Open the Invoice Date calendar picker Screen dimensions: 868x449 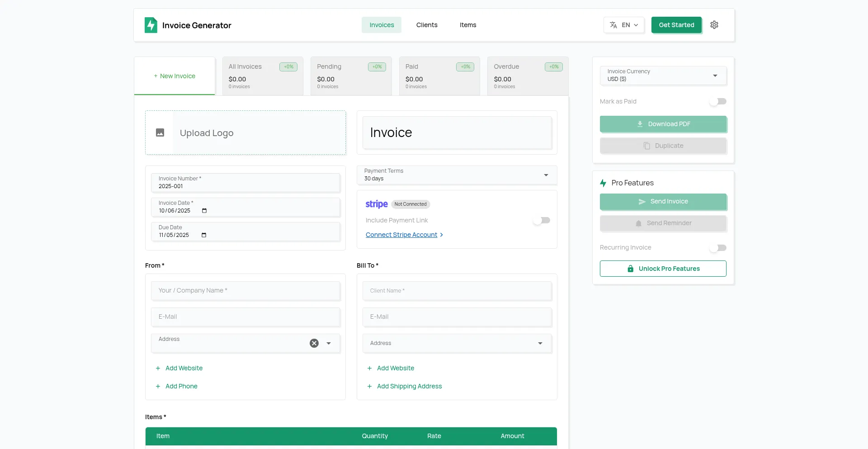pyautogui.click(x=204, y=211)
